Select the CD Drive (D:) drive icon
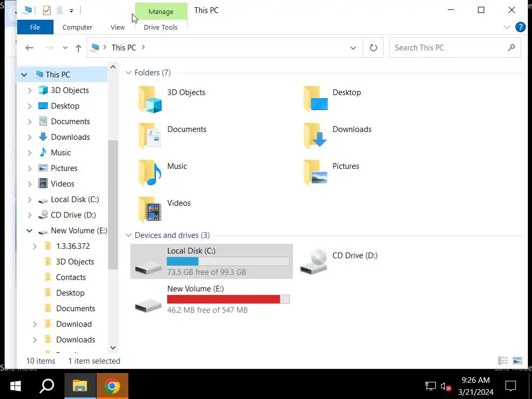 click(313, 262)
